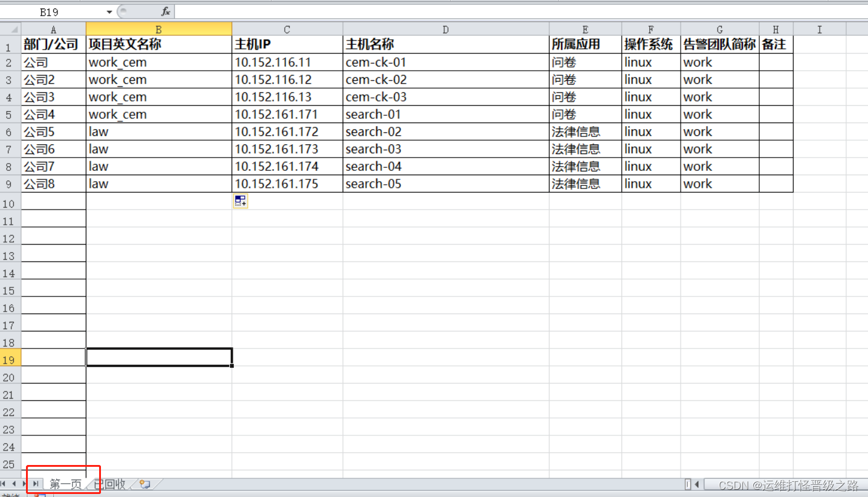Screen dimensions: 868x497
Task: Click cell with IP 10.152.116.11
Action: (x=287, y=62)
